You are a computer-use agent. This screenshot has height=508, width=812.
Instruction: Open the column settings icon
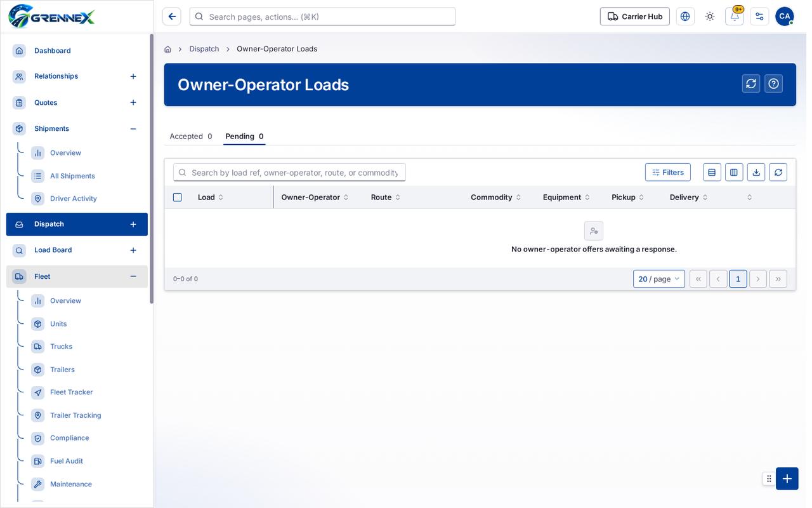(x=734, y=172)
